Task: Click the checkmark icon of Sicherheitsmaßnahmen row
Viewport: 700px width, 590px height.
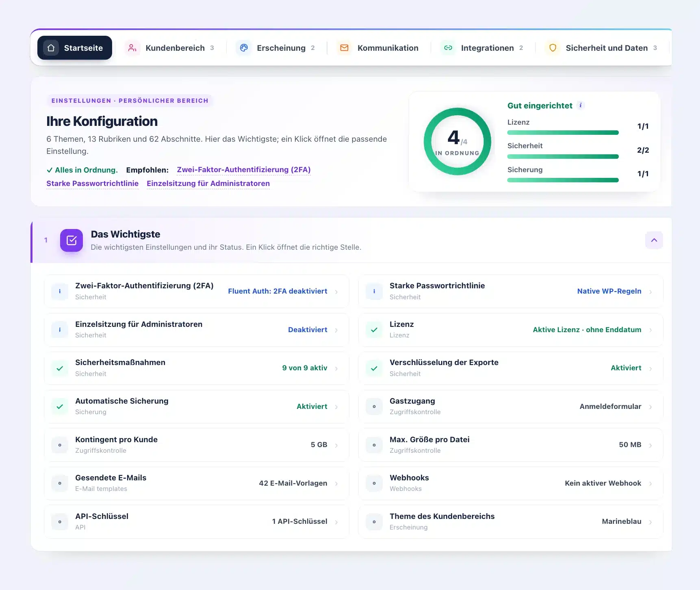Action: (60, 368)
